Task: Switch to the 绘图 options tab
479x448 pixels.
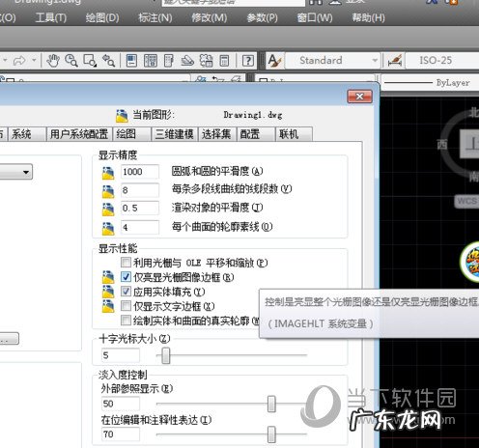Action: (x=131, y=134)
